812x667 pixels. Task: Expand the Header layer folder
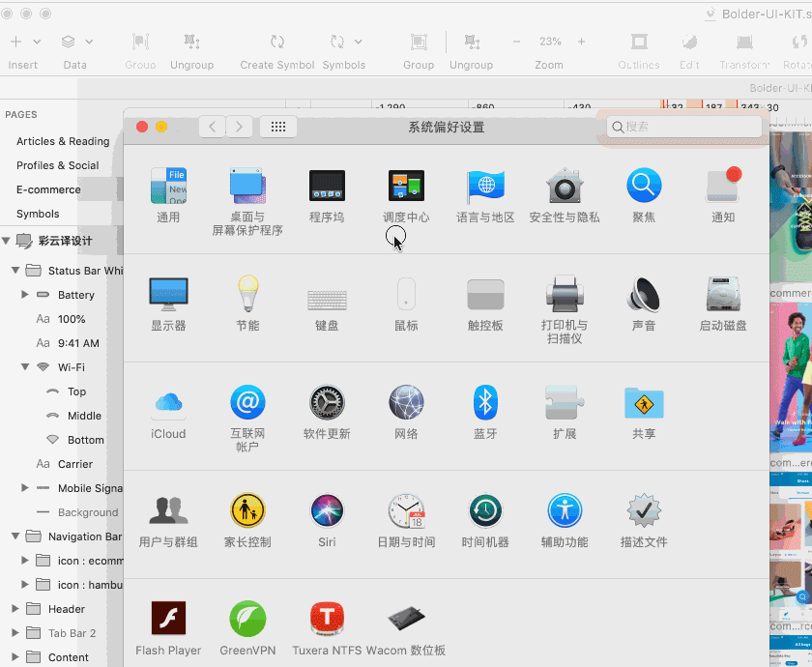coord(15,609)
